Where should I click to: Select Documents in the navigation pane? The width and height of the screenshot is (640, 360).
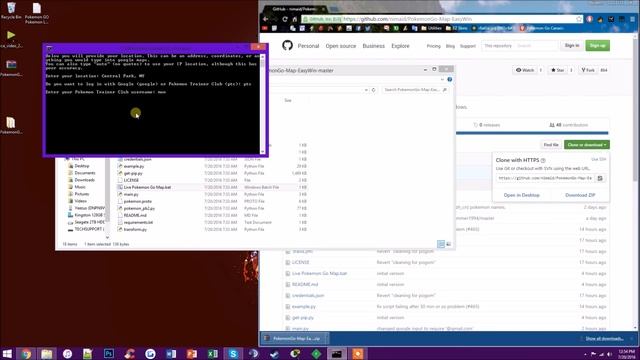[84, 173]
